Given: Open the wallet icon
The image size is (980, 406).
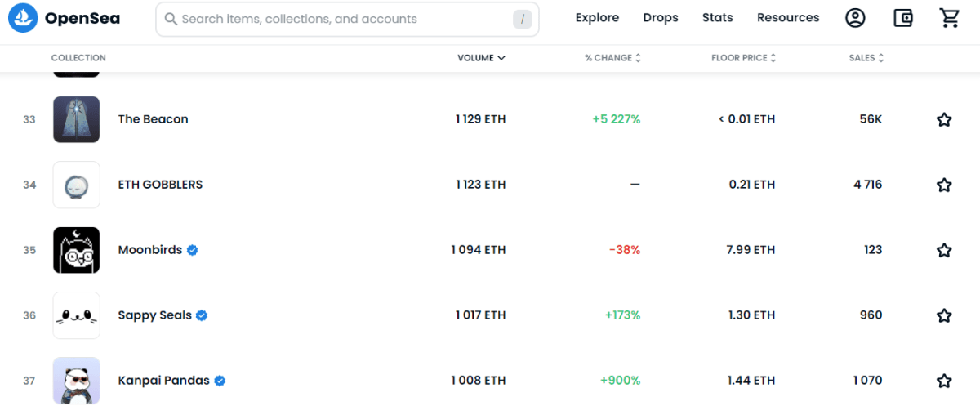Looking at the screenshot, I should tap(902, 18).
